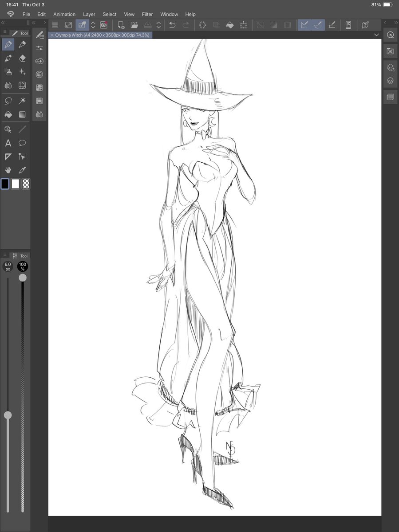This screenshot has height=532, width=399.
Task: Open the Brush Size palette icon
Action: pyautogui.click(x=40, y=61)
